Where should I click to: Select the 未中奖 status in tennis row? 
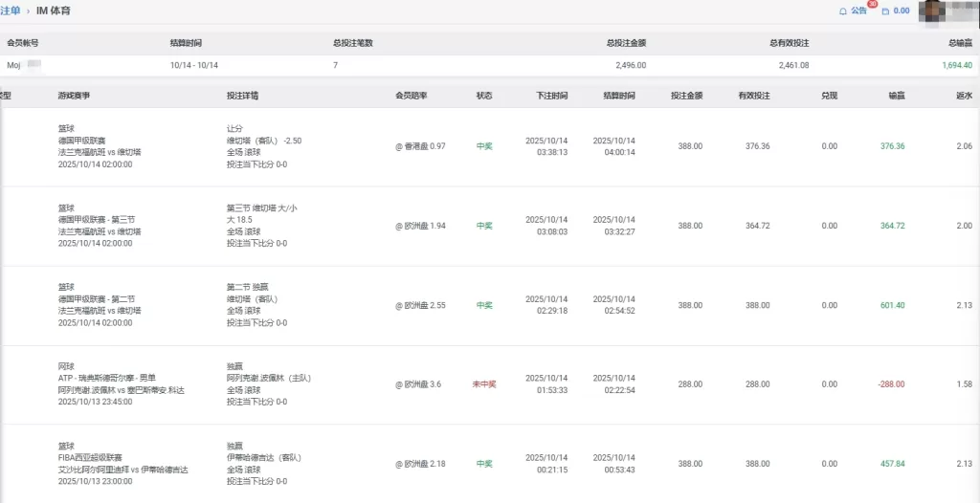point(484,384)
